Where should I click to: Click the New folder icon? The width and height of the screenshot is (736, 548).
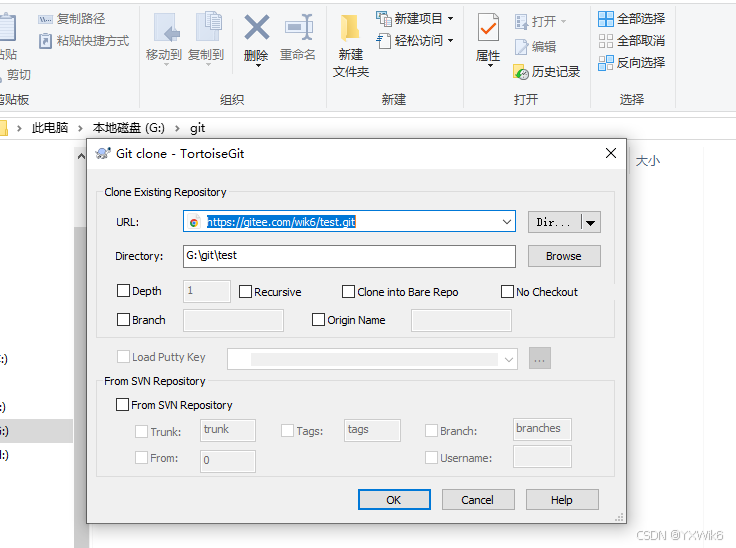coord(350,28)
